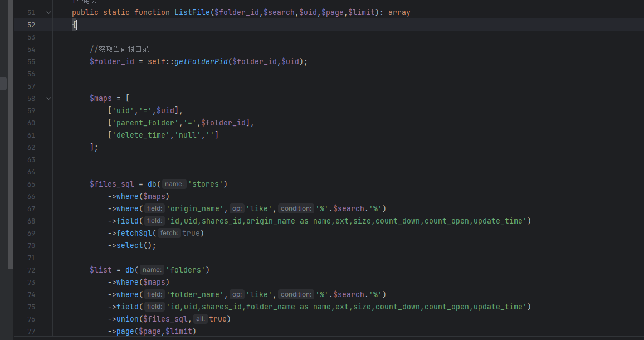The width and height of the screenshot is (644, 340).
Task: Click the field list string on line 75
Action: tap(346, 307)
